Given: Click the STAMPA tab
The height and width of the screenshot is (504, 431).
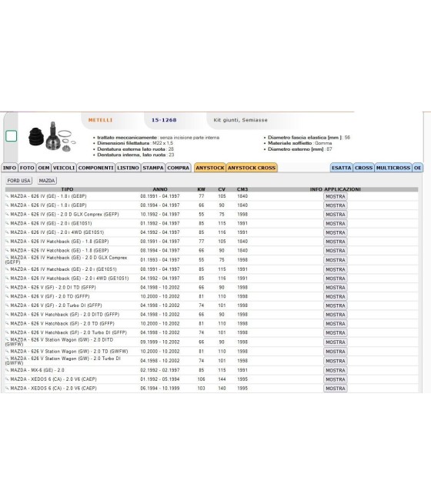Looking at the screenshot, I should [153, 168].
